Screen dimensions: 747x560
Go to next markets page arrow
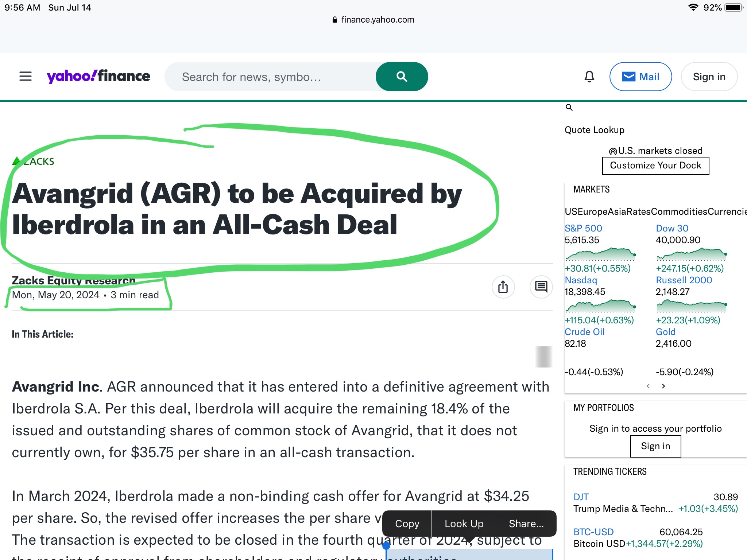(x=663, y=386)
